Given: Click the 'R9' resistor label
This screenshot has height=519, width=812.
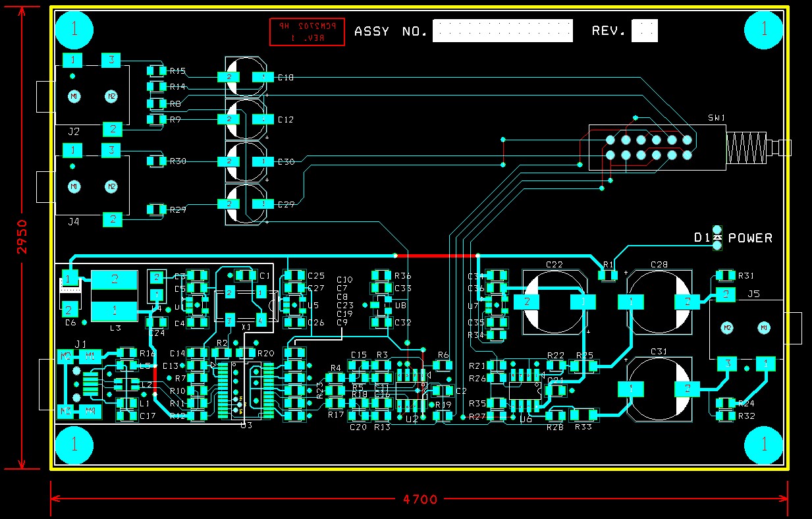Looking at the screenshot, I should 175,120.
